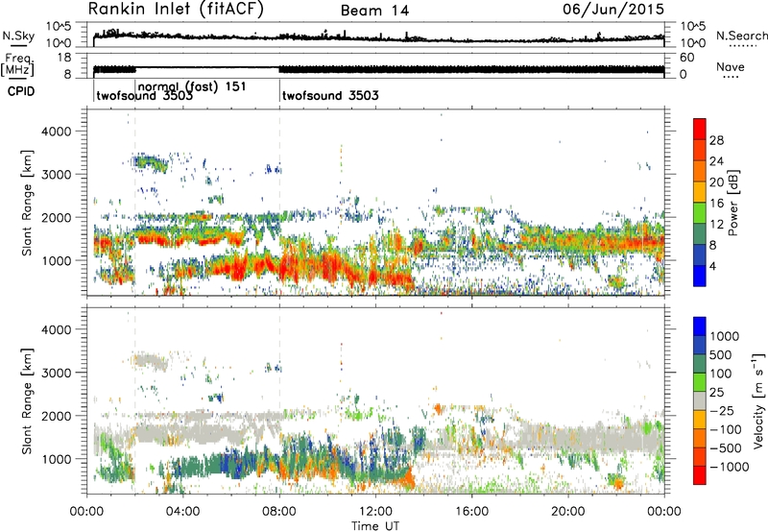This screenshot has height=532, width=768.
Task: Click the '4000' tick of the power panel
Action: click(x=56, y=132)
